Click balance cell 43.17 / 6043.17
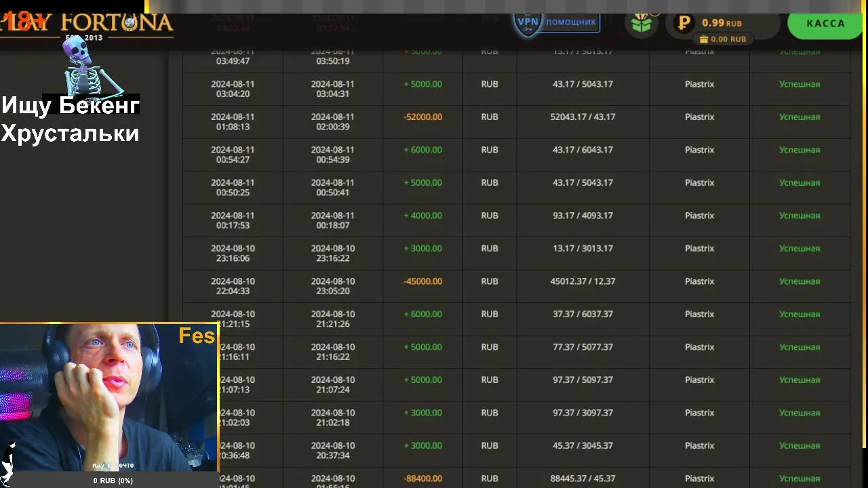Image resolution: width=868 pixels, height=488 pixels. pos(583,150)
